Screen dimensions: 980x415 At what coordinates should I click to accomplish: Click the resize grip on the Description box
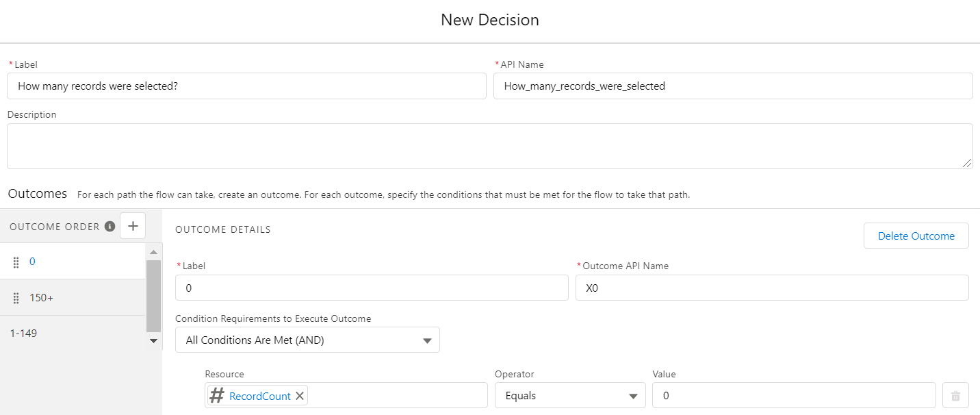(x=968, y=164)
